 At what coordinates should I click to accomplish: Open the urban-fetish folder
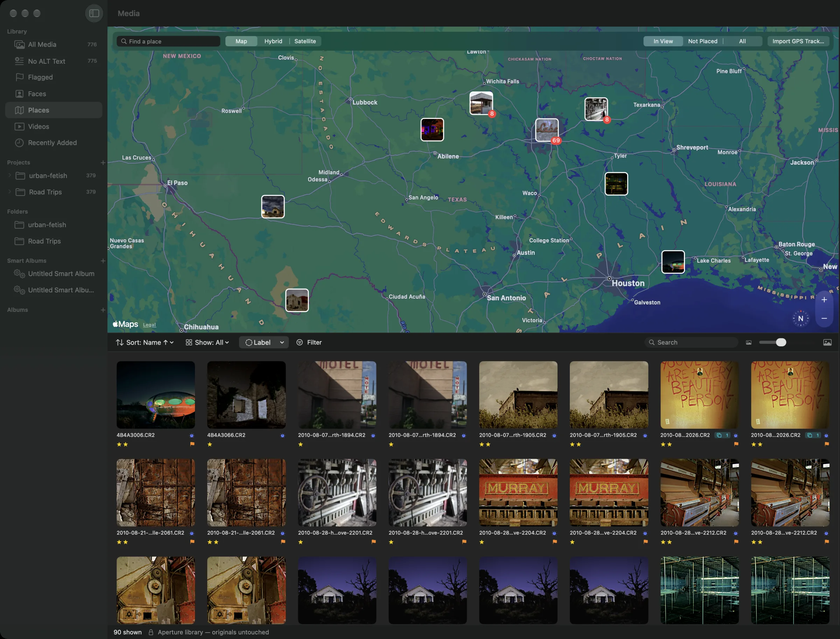pos(54,225)
